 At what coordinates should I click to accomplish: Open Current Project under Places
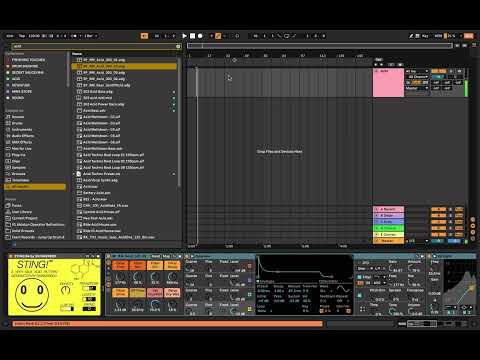(x=25, y=218)
